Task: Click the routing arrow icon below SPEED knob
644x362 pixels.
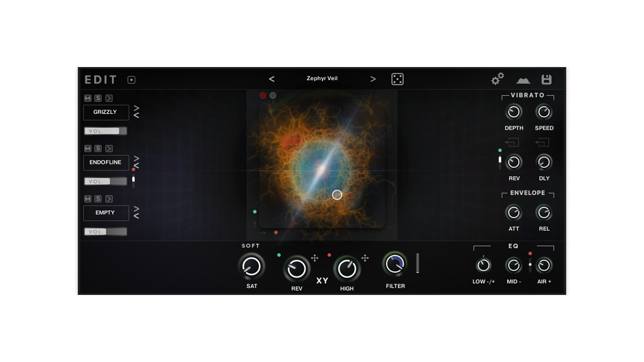Action: (x=542, y=142)
